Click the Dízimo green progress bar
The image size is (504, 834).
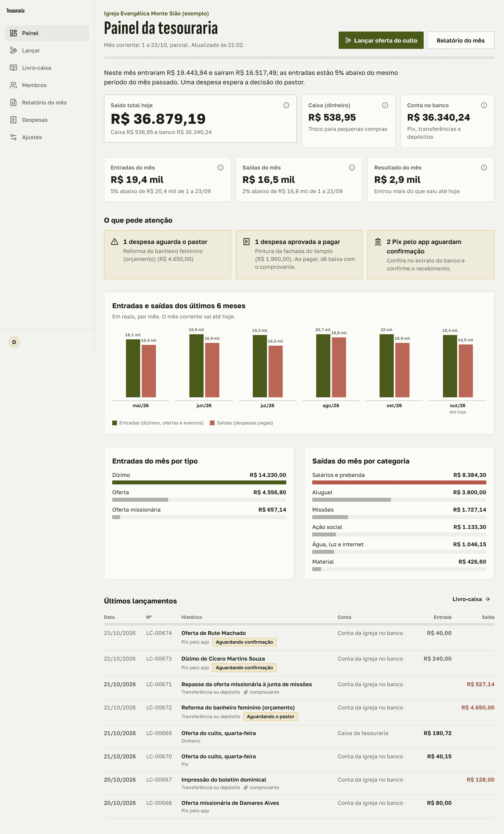199,482
